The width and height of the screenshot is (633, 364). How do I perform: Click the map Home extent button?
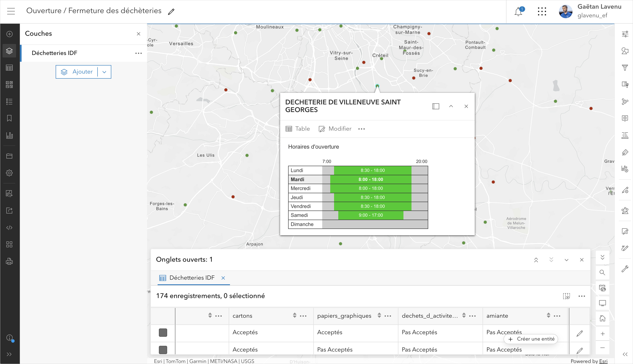coord(603,319)
